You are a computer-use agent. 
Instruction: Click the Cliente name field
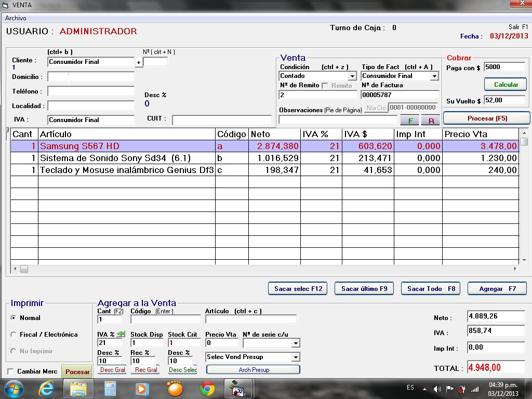(x=91, y=62)
